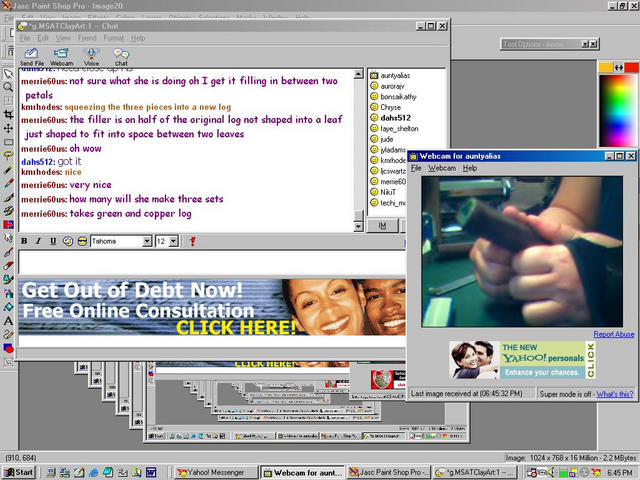Open Help menu in webcam window

click(470, 168)
